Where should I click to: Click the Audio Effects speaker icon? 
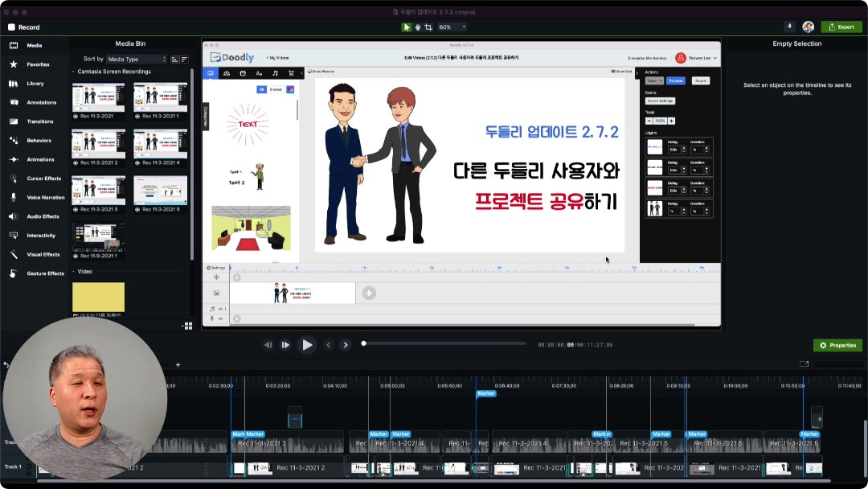click(x=14, y=216)
